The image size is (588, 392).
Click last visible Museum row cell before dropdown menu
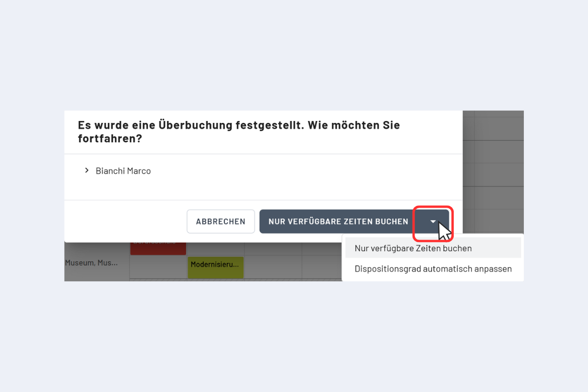(x=321, y=267)
